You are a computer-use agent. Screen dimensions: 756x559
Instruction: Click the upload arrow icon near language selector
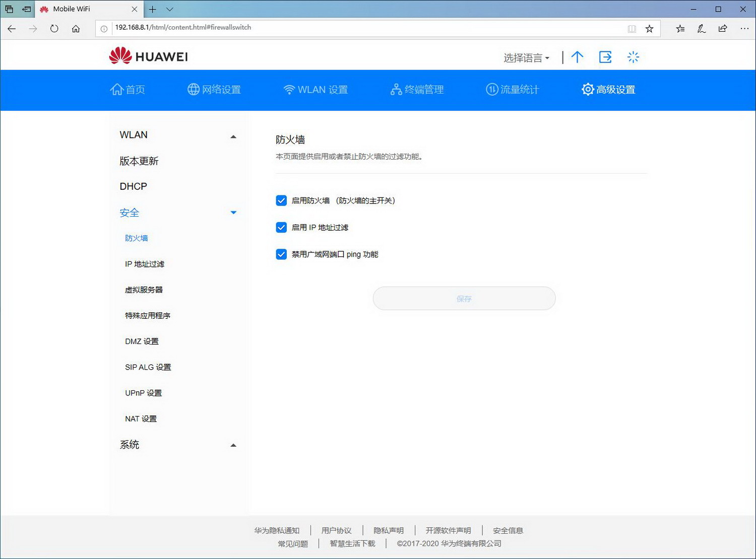click(x=577, y=57)
